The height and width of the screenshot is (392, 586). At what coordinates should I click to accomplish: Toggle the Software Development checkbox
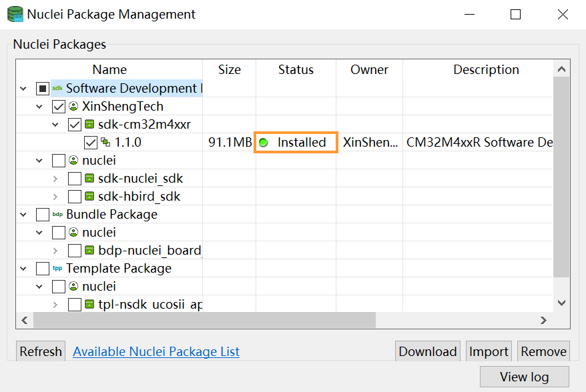tap(43, 89)
